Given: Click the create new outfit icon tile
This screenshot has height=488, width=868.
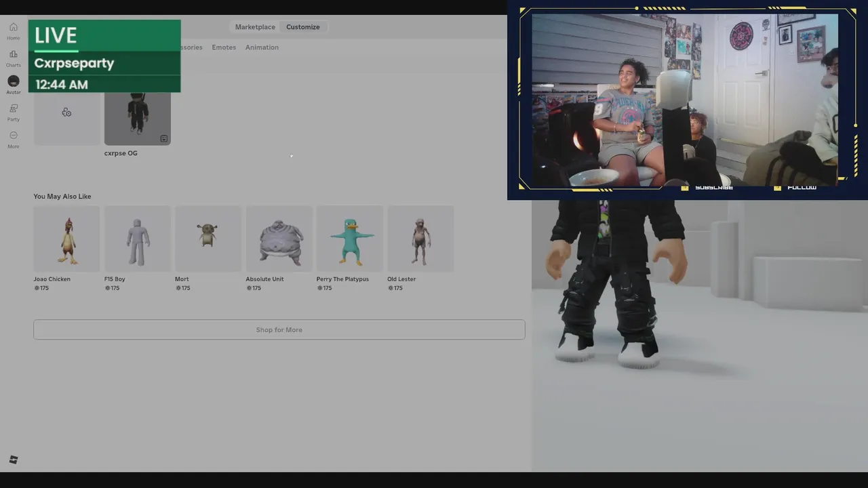Looking at the screenshot, I should click(66, 112).
